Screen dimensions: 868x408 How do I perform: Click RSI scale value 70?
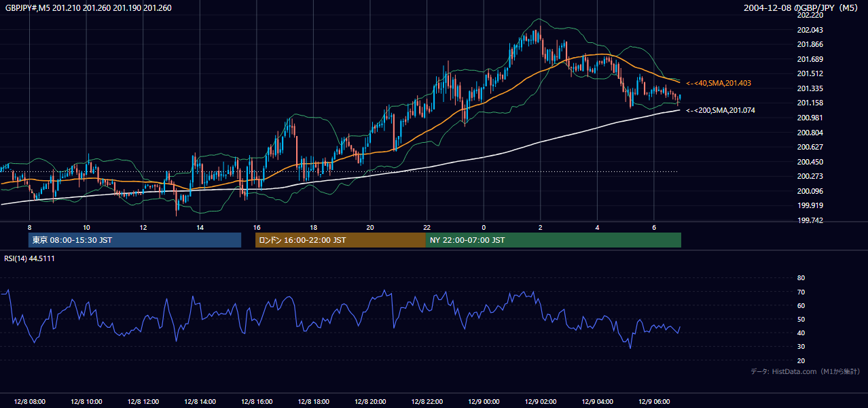point(801,292)
